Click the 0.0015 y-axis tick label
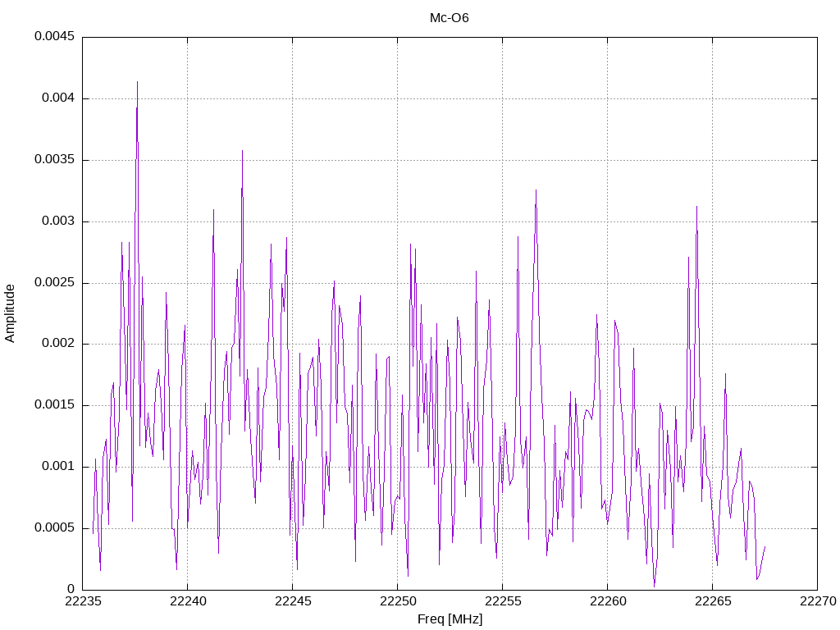 coord(55,405)
